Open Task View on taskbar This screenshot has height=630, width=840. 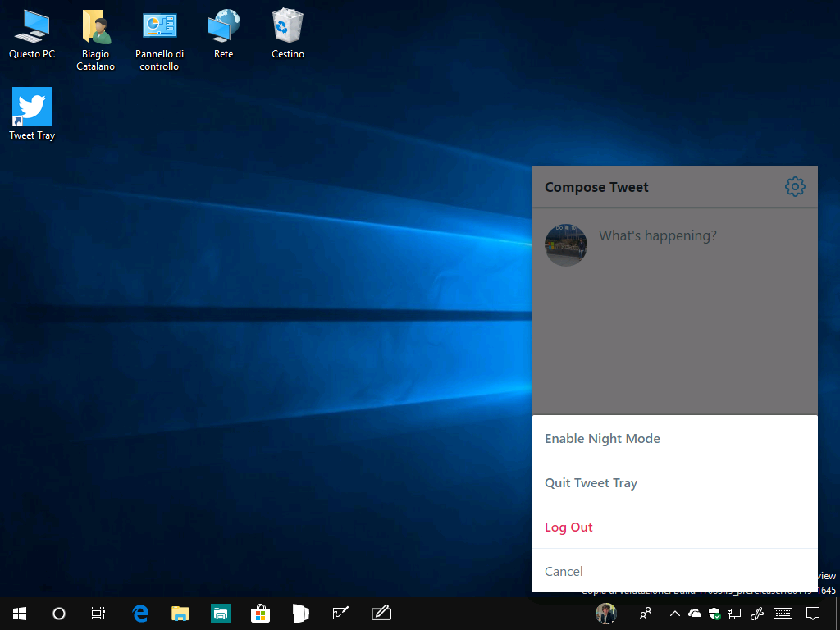pyautogui.click(x=98, y=614)
